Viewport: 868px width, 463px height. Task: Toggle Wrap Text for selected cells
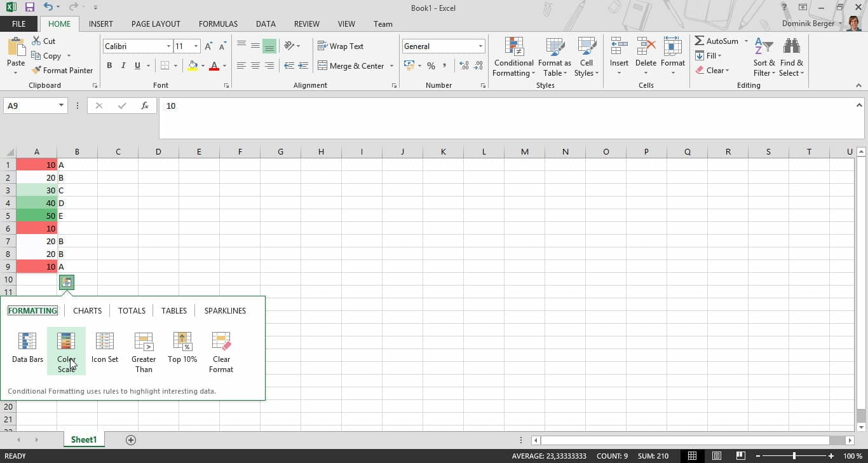[x=341, y=46]
